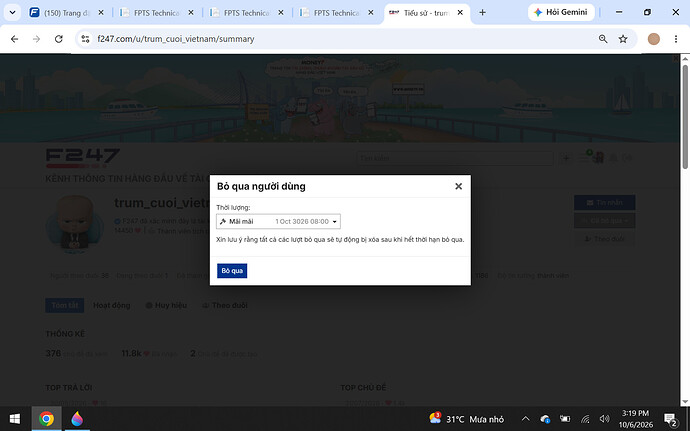Viewport: 690px width, 431px height.
Task: Click the Hỏi Gemini button
Action: [x=561, y=12]
